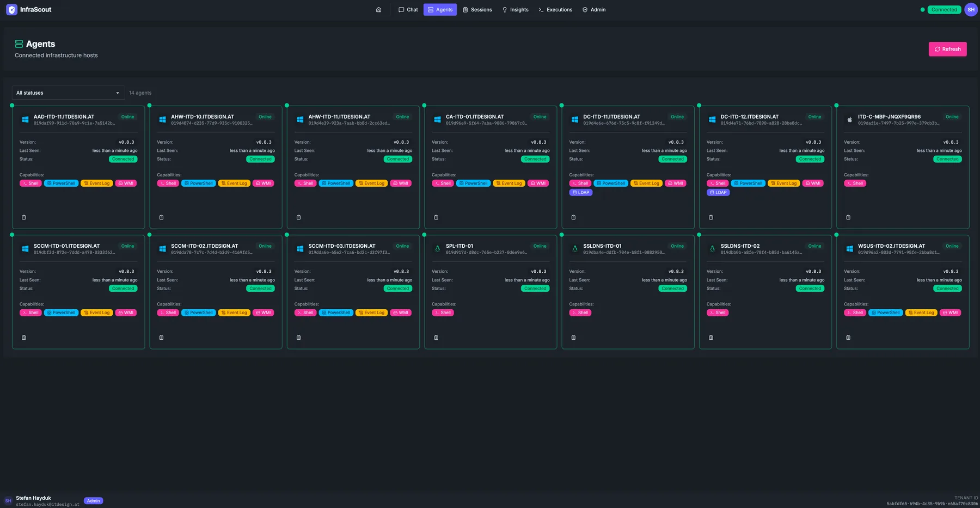Click the InfraScout shield logo
Image resolution: width=980 pixels, height=508 pixels.
click(11, 10)
